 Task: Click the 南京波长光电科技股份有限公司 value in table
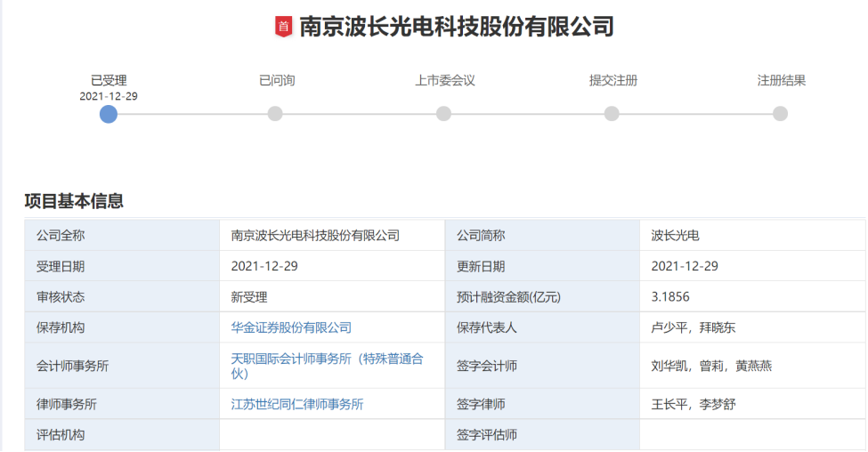click(315, 236)
